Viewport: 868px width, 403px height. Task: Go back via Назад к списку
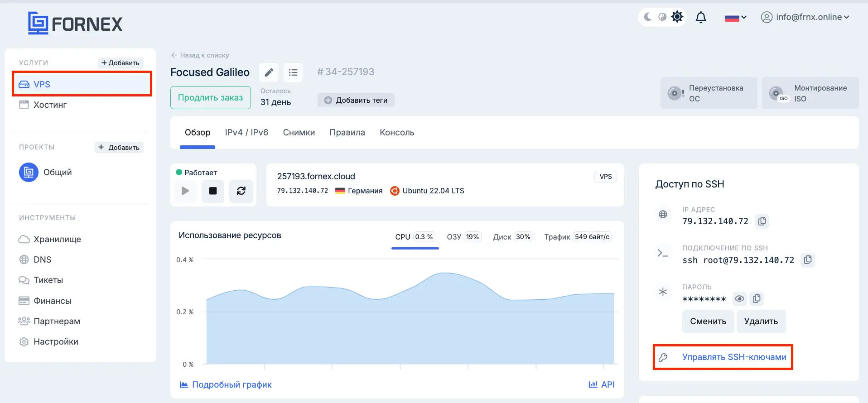pyautogui.click(x=200, y=55)
